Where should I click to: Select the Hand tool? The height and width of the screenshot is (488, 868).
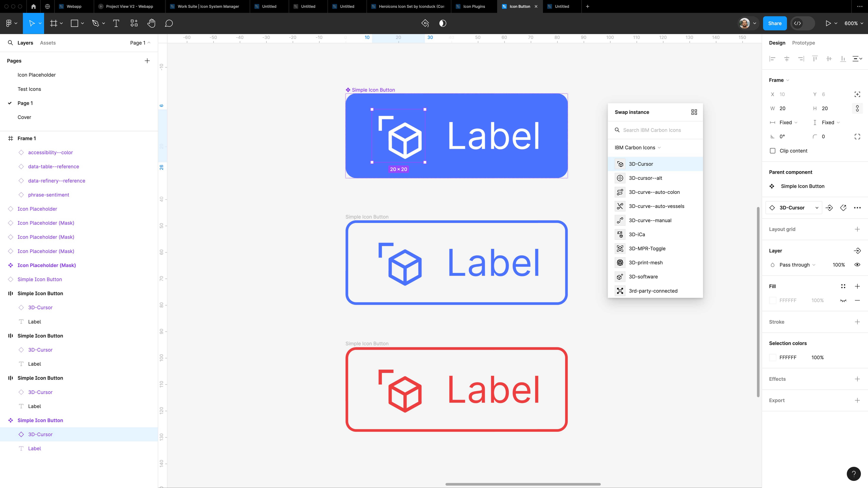(151, 23)
